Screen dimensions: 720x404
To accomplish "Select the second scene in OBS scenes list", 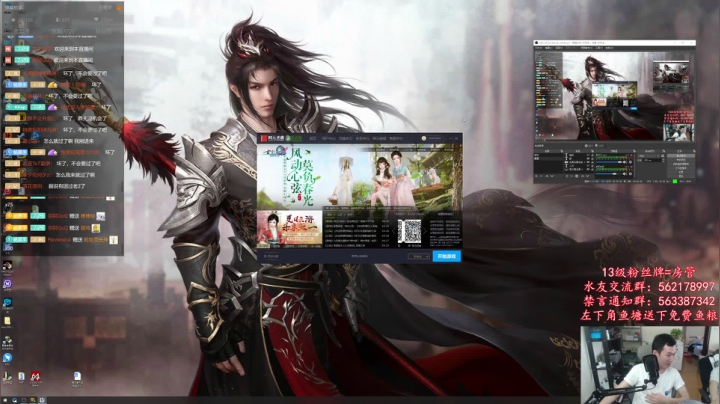I will 548,158.
